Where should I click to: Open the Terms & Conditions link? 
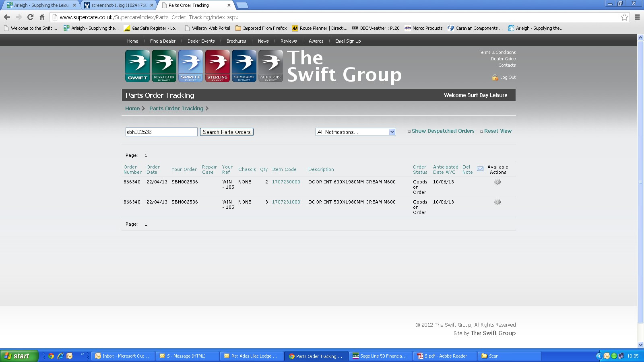(497, 52)
